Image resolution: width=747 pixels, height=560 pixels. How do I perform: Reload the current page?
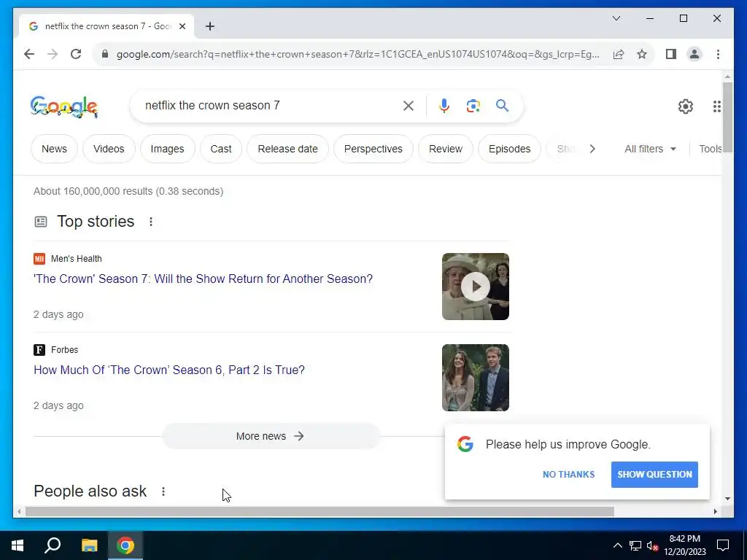[76, 54]
